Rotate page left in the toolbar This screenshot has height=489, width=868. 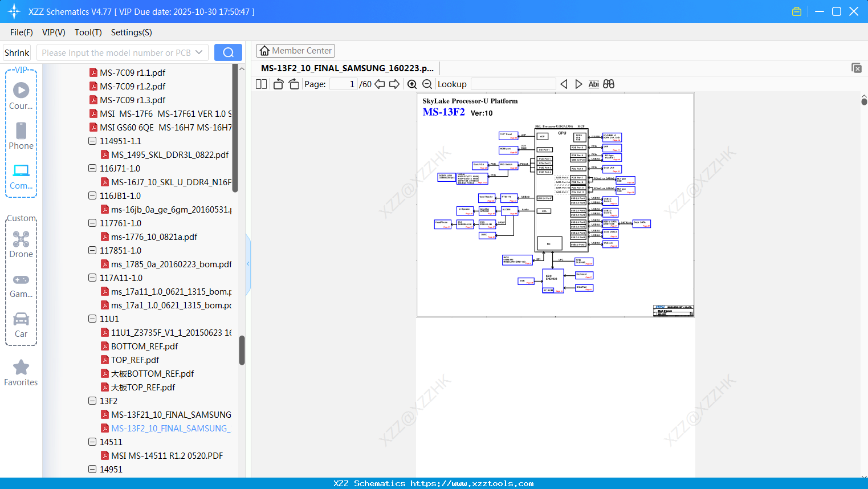click(x=278, y=84)
